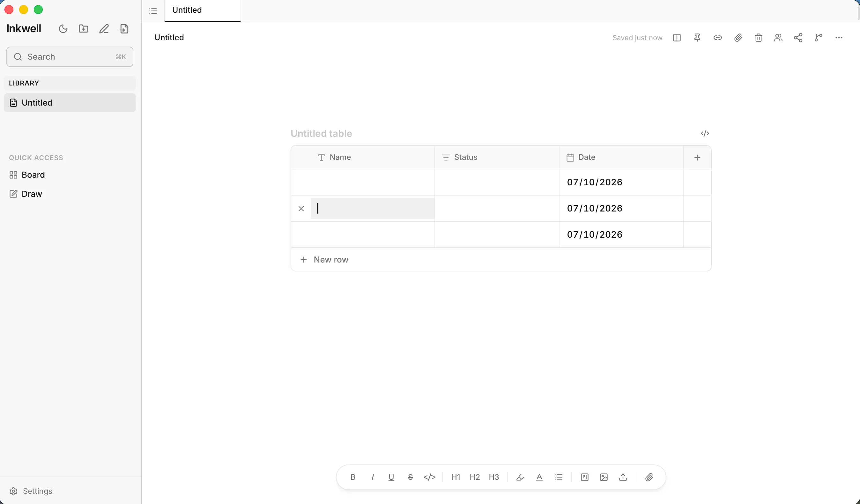This screenshot has height=504, width=860.
Task: Toggle the outline list icon beside tab
Action: coord(153,11)
